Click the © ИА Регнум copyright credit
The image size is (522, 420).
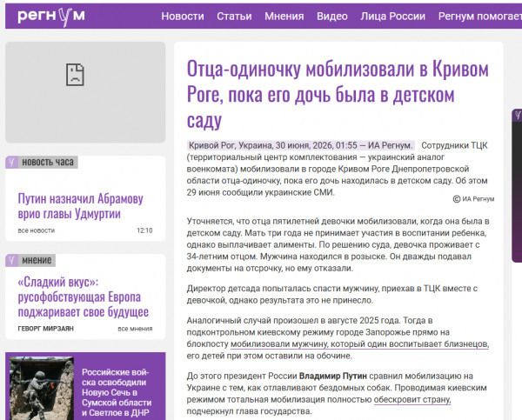click(x=473, y=199)
